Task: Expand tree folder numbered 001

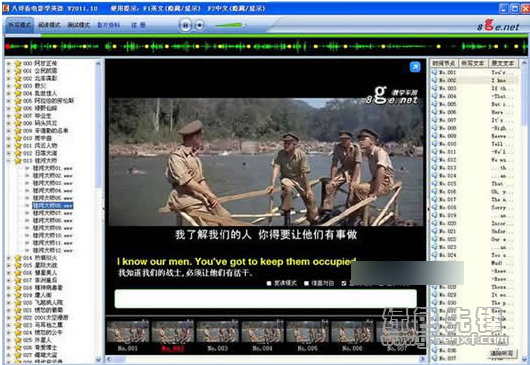Action: (9, 71)
